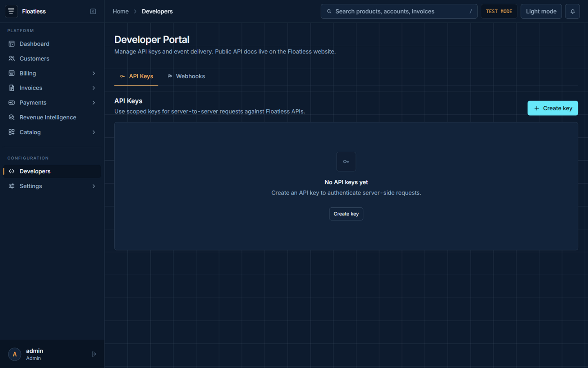This screenshot has height=368, width=588.
Task: Open the notifications bell
Action: [x=572, y=11]
